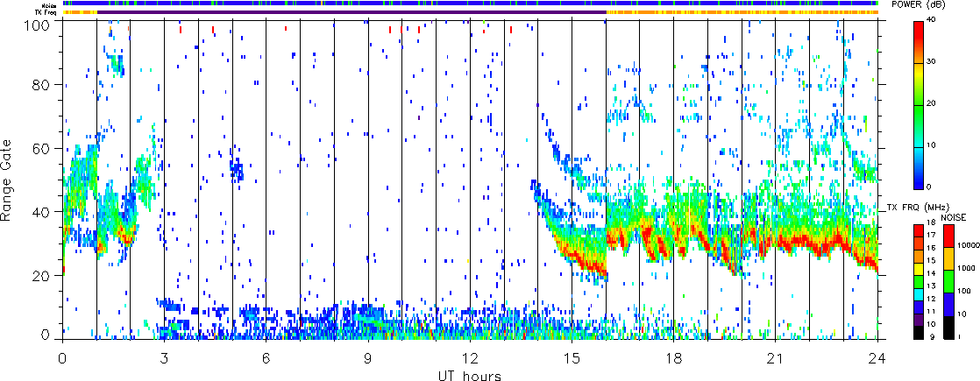Click x-axis tick label "24"
This screenshot has width=980, height=381.
877,358
